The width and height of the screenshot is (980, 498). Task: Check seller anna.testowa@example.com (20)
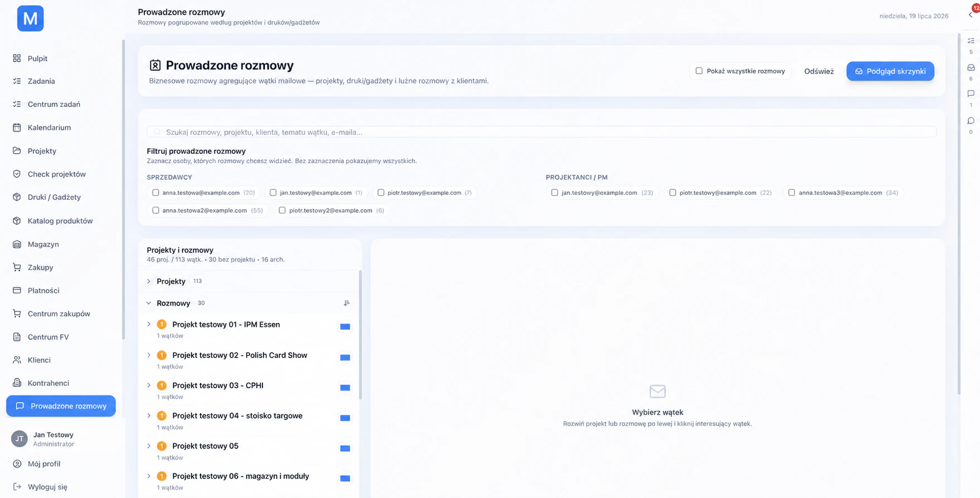(155, 193)
